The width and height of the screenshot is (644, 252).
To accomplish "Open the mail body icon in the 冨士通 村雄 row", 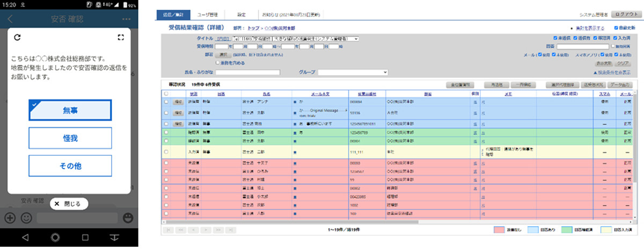I will coord(294,180).
